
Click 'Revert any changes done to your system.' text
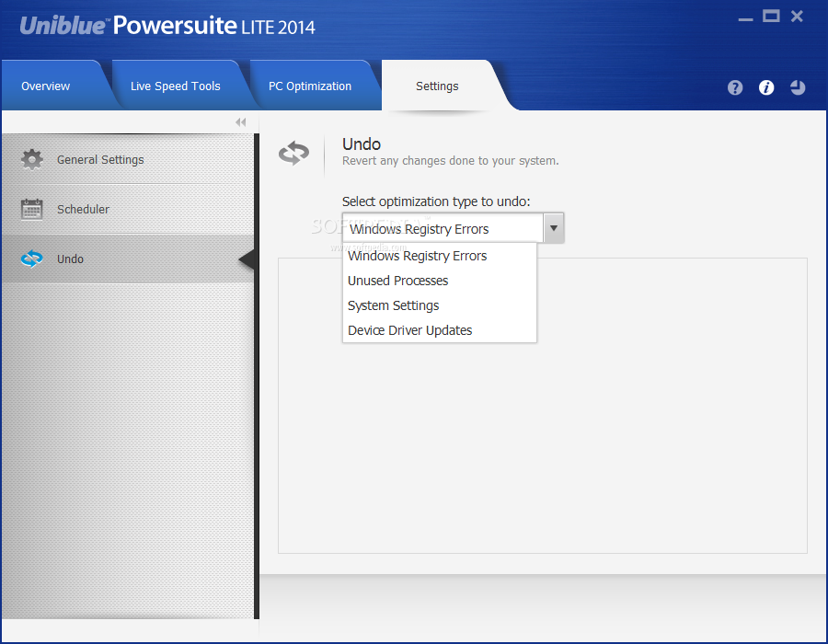point(451,161)
